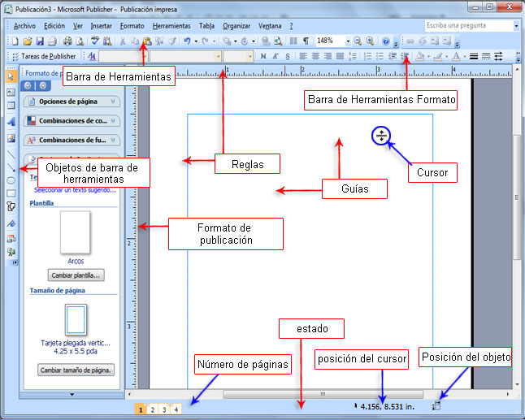Open Publisher Help question icon
The image size is (525, 420).
(386, 41)
